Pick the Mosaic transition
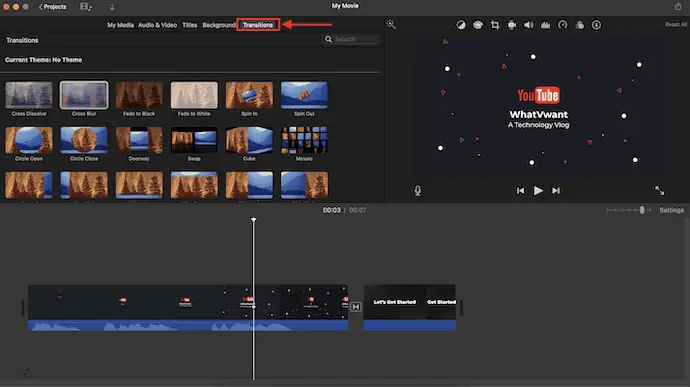Image resolution: width=690 pixels, height=387 pixels. [x=304, y=140]
